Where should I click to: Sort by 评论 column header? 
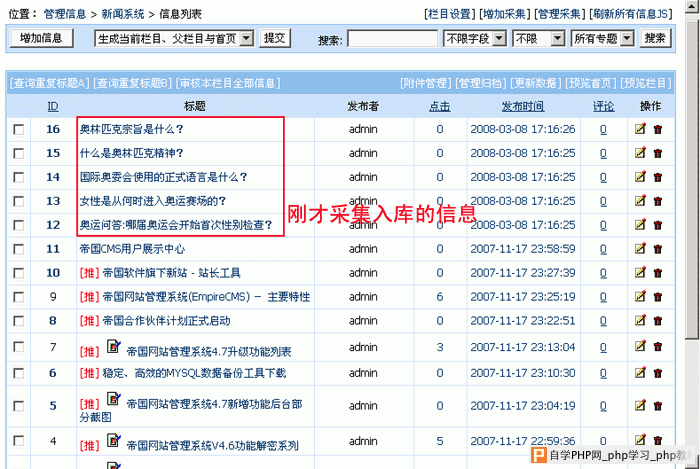603,106
